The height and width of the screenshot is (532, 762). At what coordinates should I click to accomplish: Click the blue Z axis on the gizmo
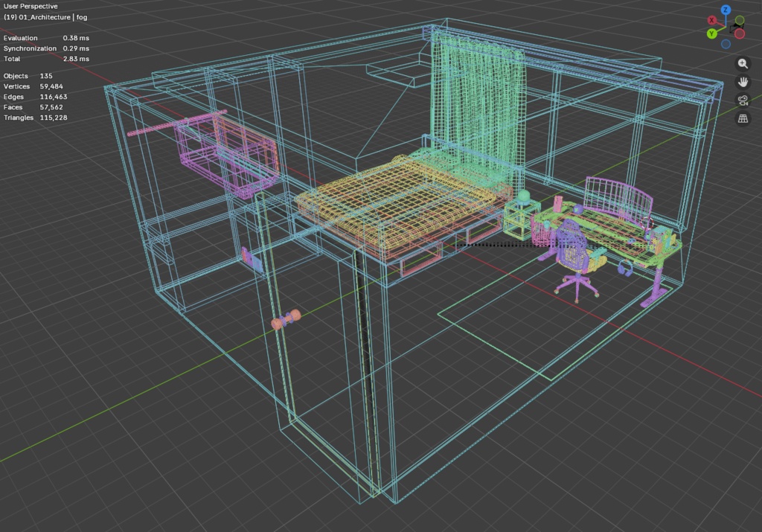tap(726, 10)
